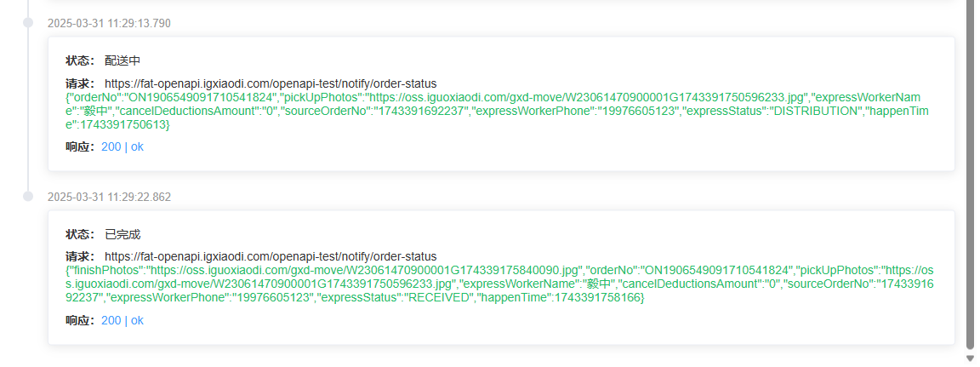The image size is (980, 367).
Task: Click the 请求 label in the 配送中 card
Action: point(79,83)
